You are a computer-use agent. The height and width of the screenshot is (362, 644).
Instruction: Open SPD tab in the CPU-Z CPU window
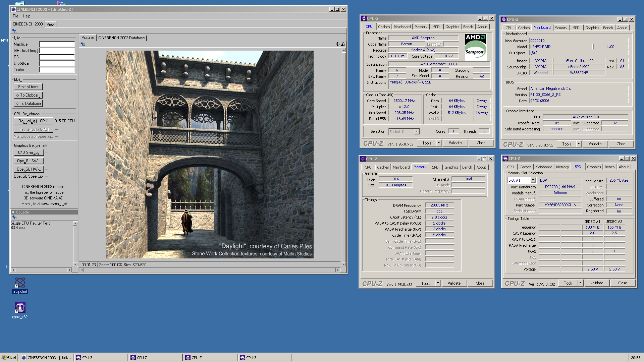click(436, 27)
